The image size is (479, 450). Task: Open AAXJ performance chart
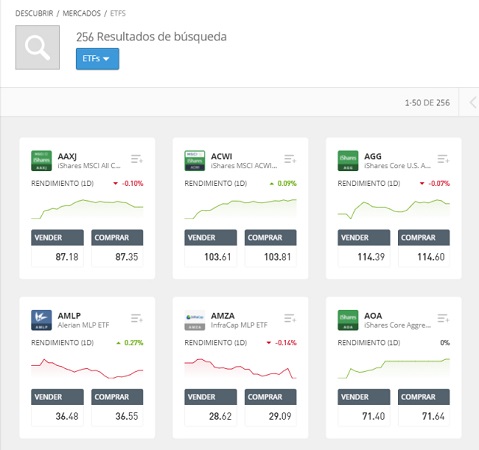(x=87, y=209)
